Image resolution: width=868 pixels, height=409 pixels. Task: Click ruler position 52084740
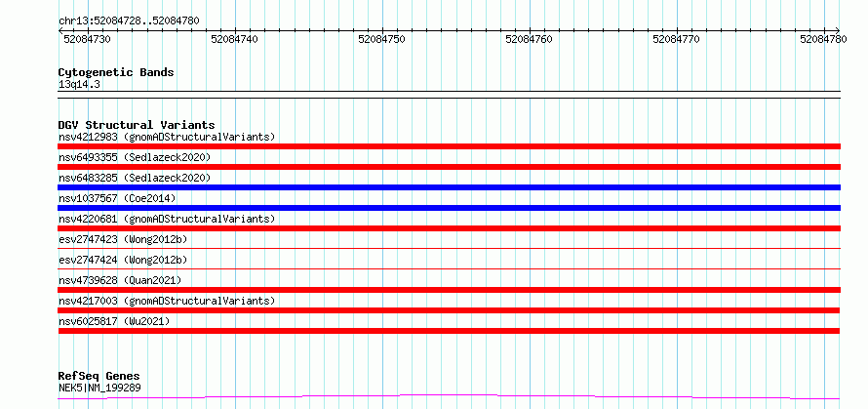(x=234, y=39)
